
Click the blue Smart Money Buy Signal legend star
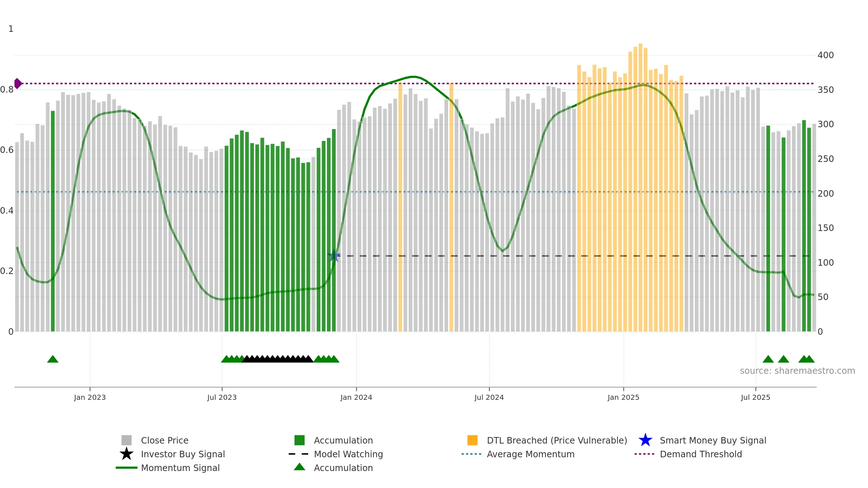click(645, 440)
